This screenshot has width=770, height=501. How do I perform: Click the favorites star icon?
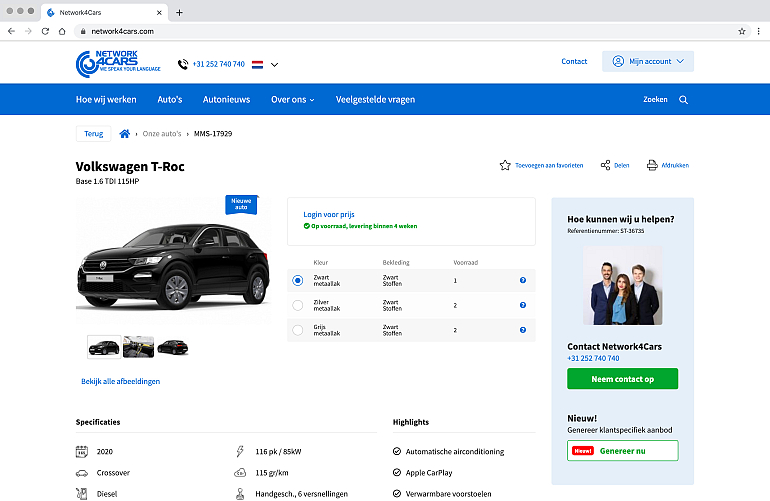pos(505,165)
